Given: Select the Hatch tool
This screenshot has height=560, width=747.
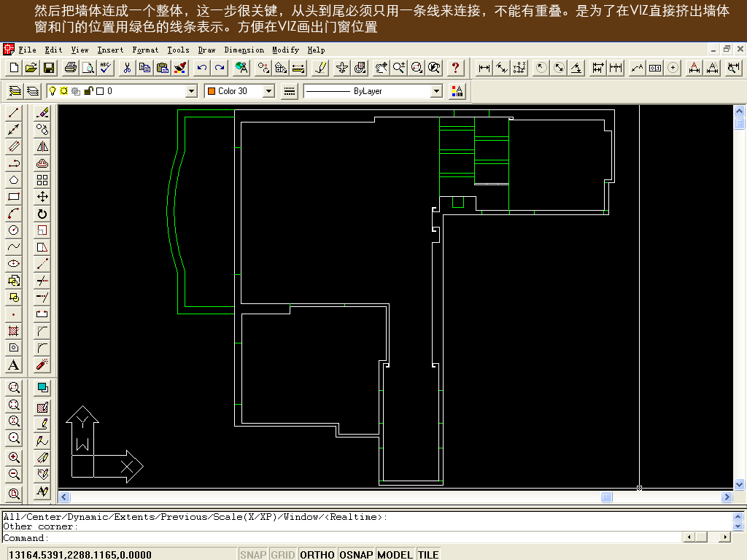Looking at the screenshot, I should [x=14, y=331].
